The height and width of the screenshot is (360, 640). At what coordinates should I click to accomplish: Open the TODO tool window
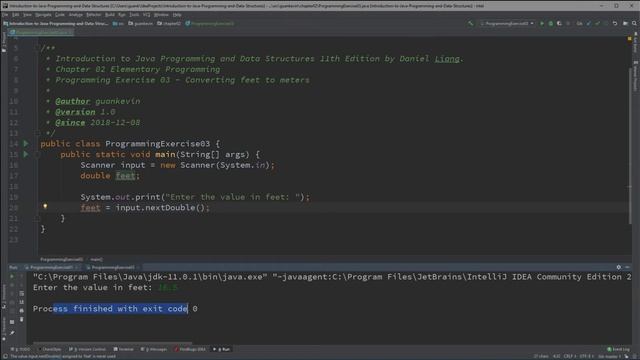[x=20, y=349]
